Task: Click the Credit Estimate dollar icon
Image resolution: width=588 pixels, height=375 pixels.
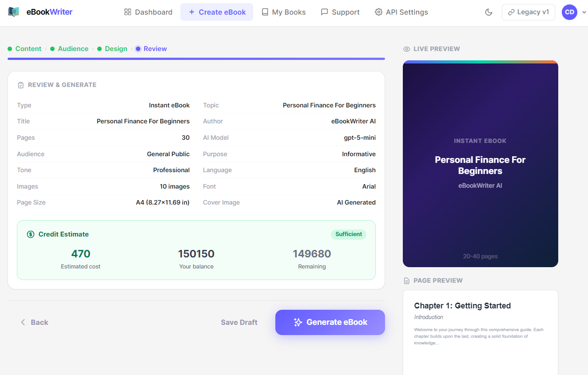Action: click(31, 234)
